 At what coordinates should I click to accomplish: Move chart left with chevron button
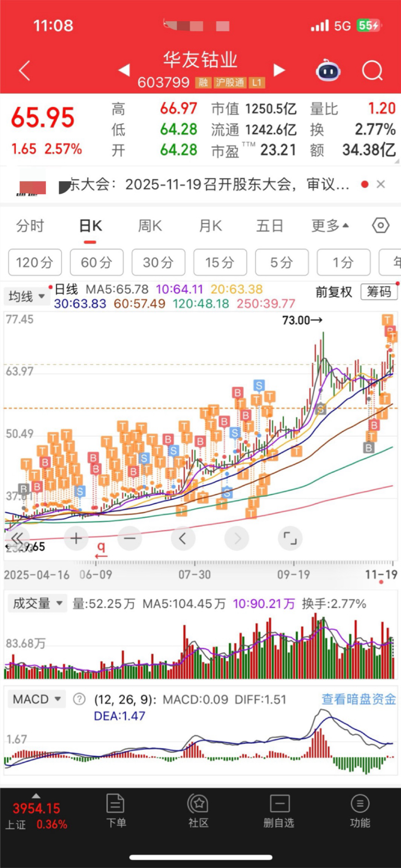183,538
